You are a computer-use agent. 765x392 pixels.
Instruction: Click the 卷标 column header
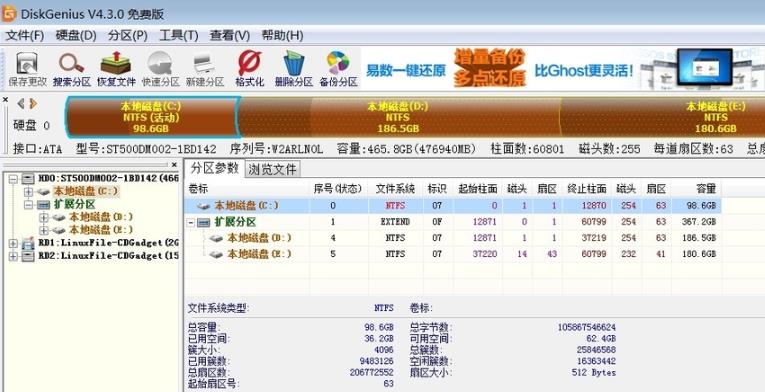pyautogui.click(x=248, y=188)
